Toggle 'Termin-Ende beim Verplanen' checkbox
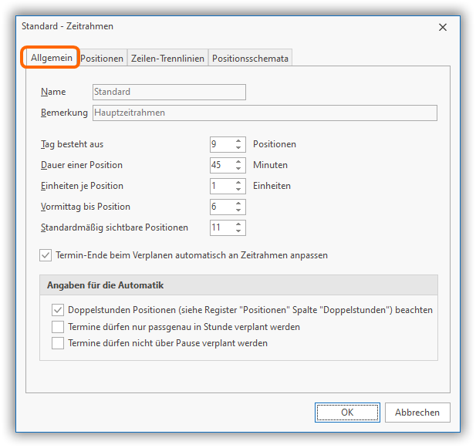Viewport: 476px width, 448px height. [x=46, y=254]
